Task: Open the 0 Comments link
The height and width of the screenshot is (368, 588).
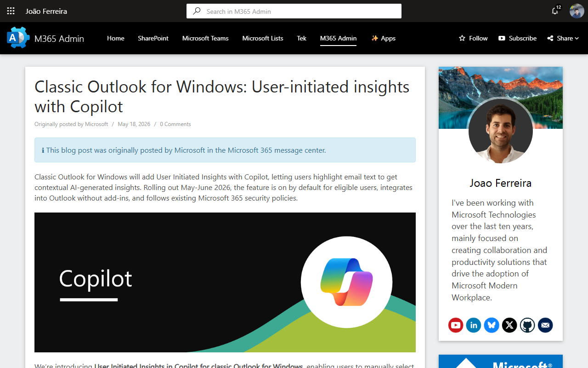Action: [175, 124]
